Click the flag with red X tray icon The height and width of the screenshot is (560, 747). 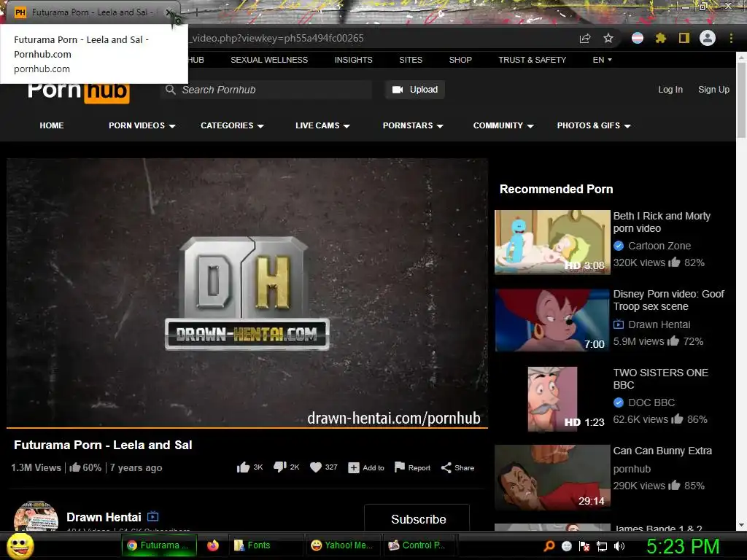[x=584, y=546]
